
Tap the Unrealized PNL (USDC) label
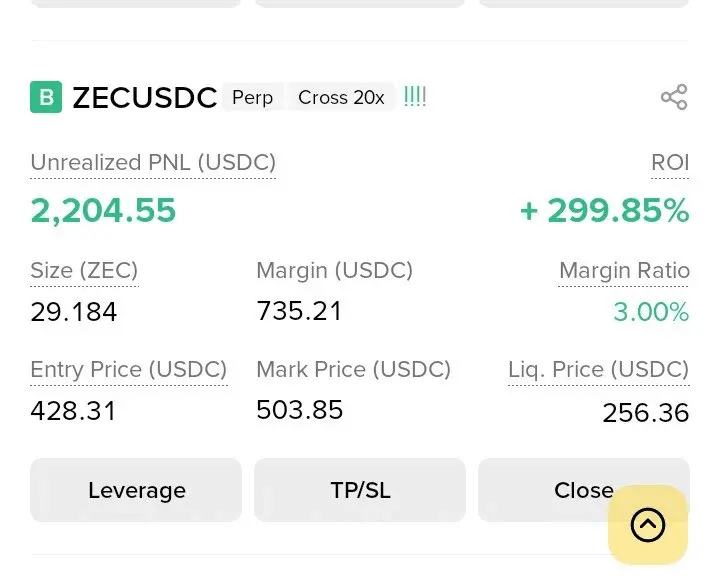click(x=153, y=162)
